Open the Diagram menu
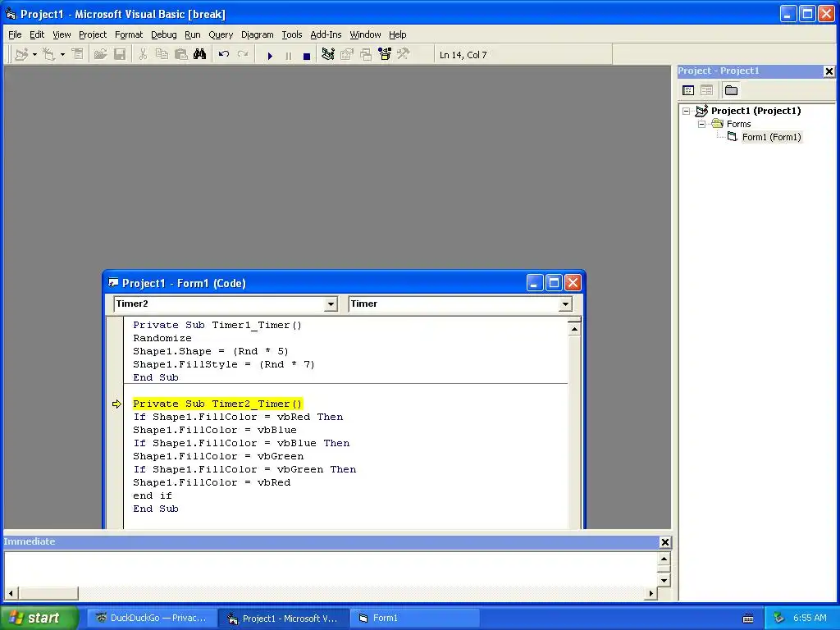 click(x=257, y=34)
